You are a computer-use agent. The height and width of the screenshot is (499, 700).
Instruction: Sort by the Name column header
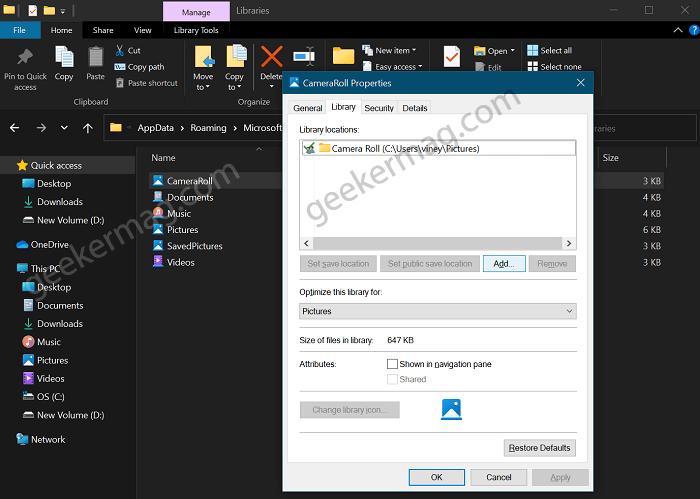pyautogui.click(x=163, y=158)
